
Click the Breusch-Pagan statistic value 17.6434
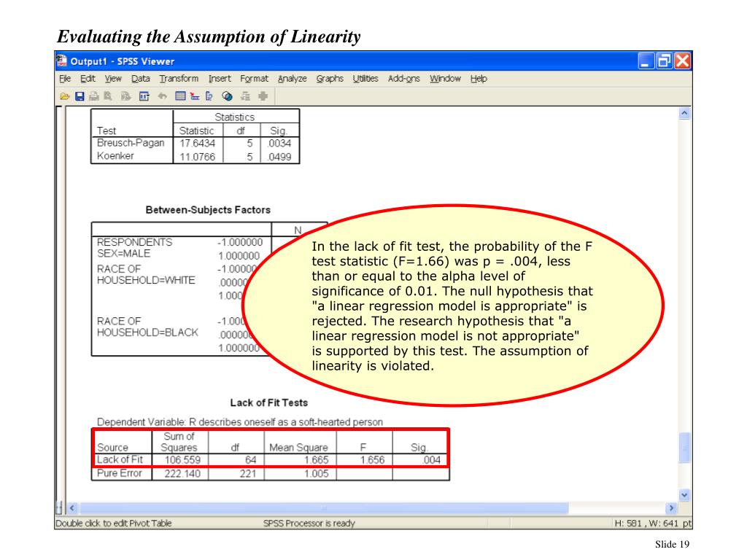tap(197, 144)
